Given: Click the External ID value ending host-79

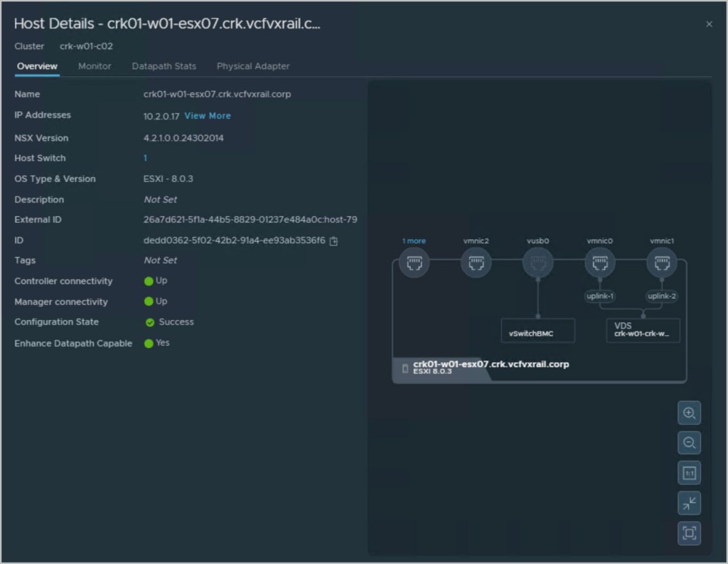Looking at the screenshot, I should tap(250, 219).
